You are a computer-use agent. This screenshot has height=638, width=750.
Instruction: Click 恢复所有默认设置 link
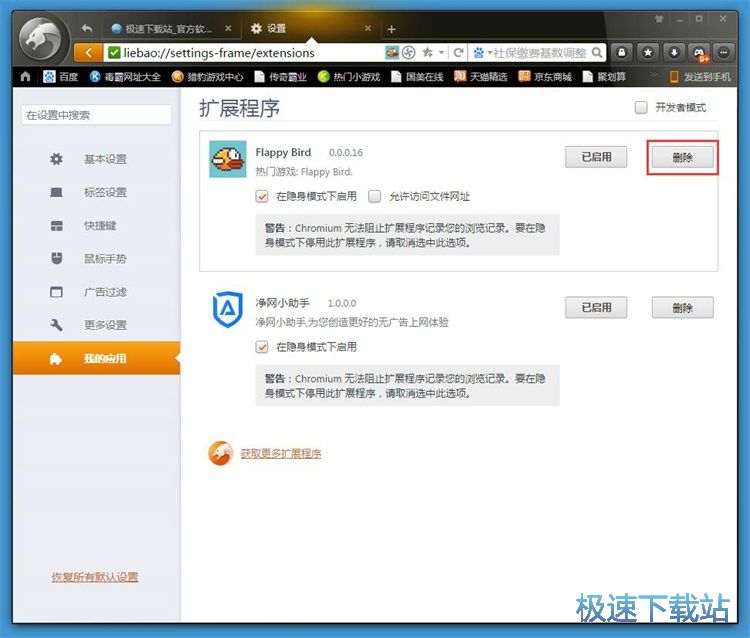95,577
